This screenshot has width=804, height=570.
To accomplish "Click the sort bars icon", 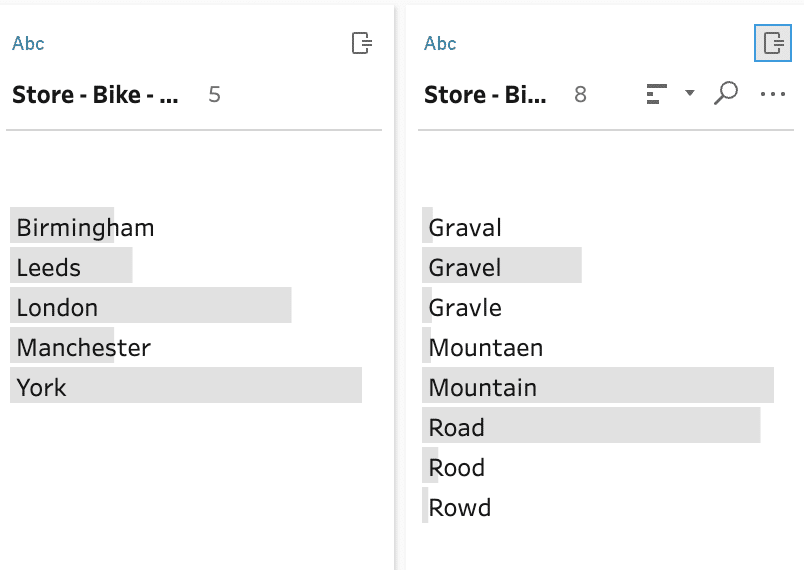I will click(x=656, y=94).
